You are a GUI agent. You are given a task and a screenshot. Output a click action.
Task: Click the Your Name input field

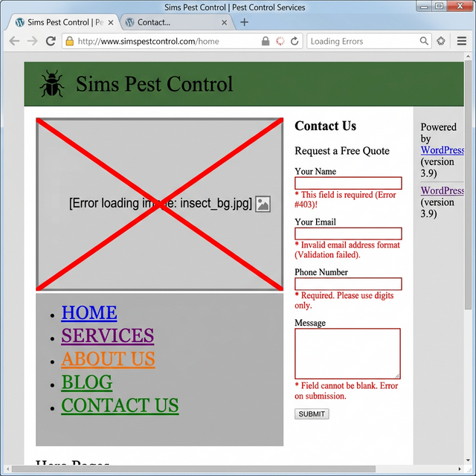coord(348,183)
